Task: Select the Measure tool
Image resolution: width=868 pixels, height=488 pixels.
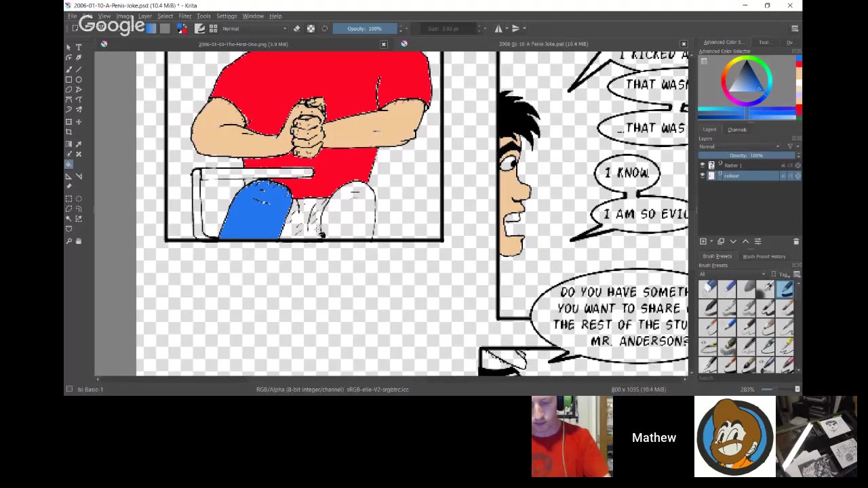Action: (79, 176)
